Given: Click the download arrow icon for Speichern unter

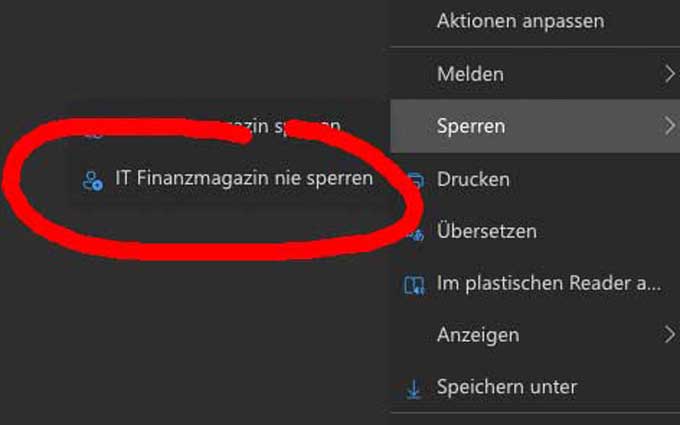Looking at the screenshot, I should 414,389.
